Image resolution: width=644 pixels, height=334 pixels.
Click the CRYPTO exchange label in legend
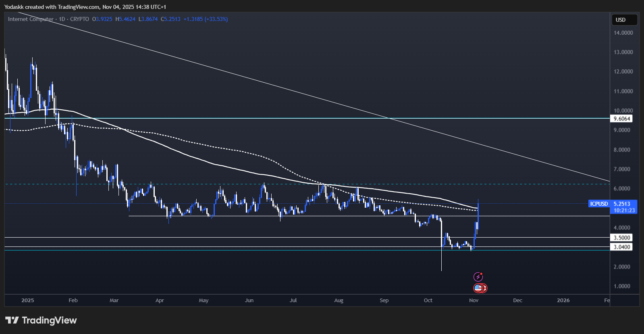[79, 19]
